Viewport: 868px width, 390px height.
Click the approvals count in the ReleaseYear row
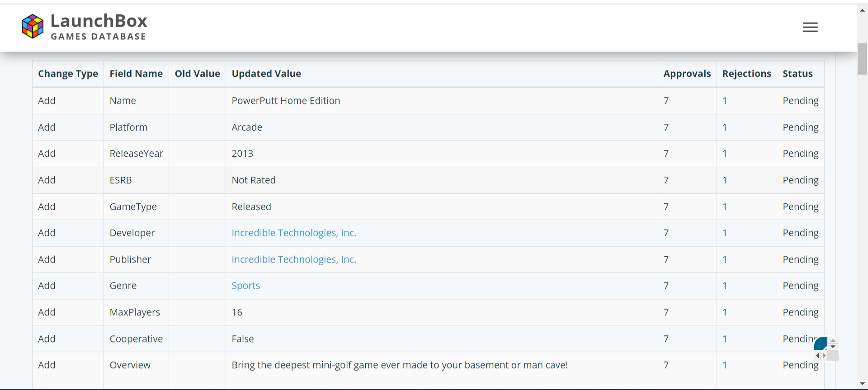(x=666, y=154)
